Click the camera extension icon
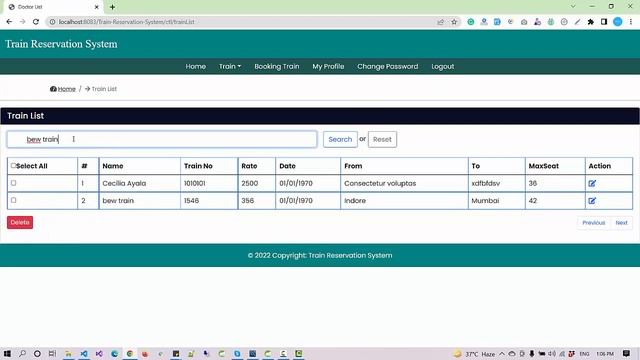This screenshot has height=360, width=640. click(524, 22)
